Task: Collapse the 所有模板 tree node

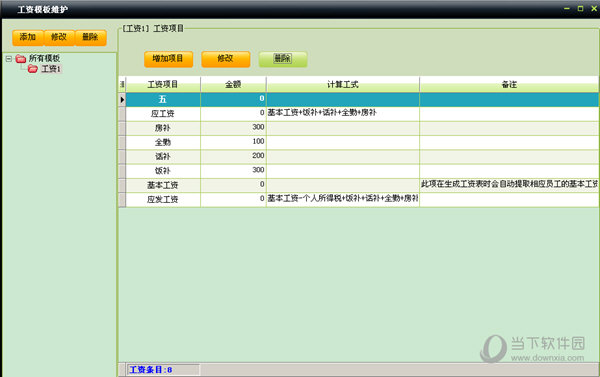Action: coord(9,59)
